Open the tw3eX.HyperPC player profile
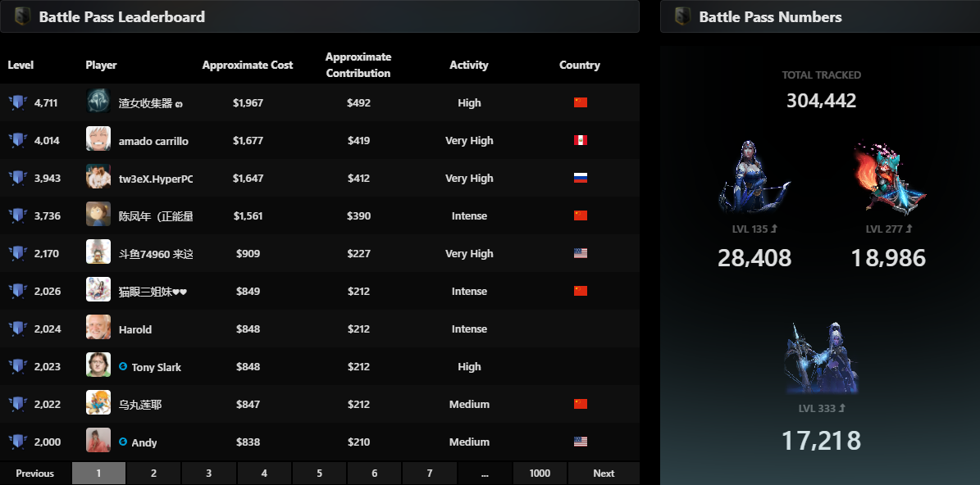980x485 pixels. point(155,179)
